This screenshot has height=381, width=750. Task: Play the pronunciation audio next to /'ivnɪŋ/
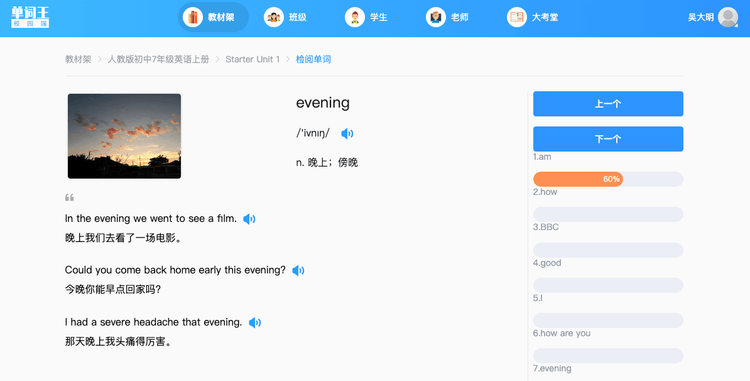(x=347, y=134)
